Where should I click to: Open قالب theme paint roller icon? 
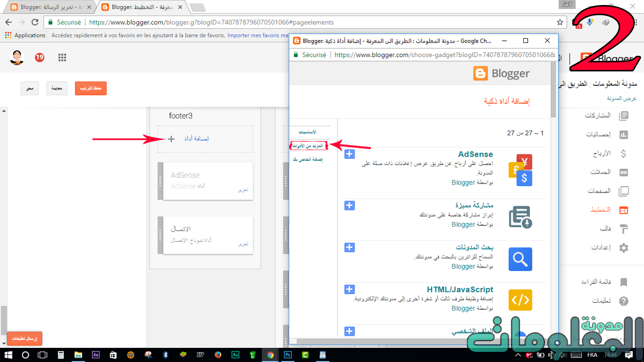click(x=624, y=229)
